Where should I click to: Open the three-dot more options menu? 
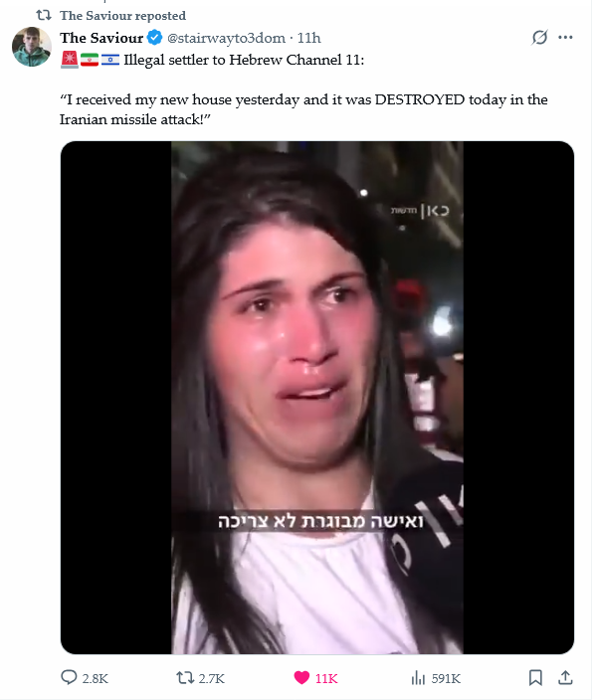click(565, 38)
